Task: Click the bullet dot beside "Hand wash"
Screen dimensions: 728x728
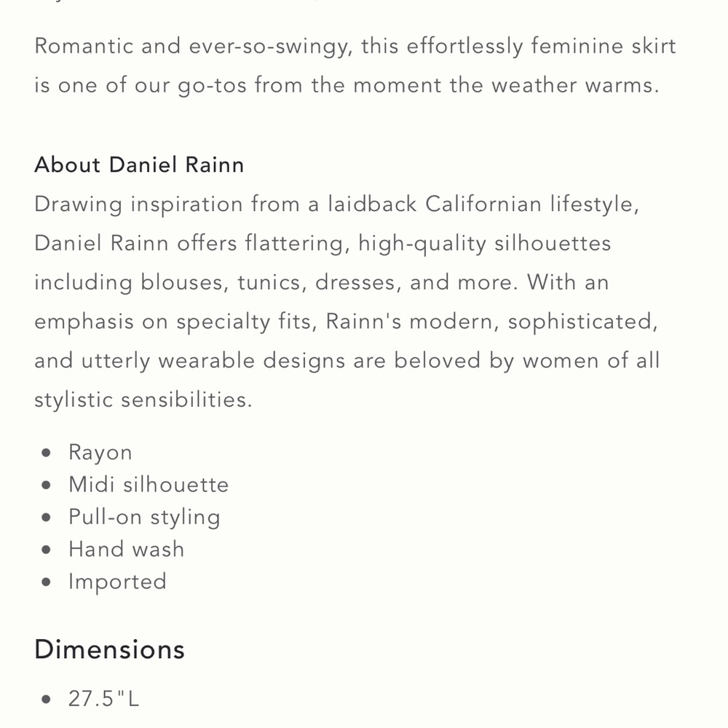Action: click(x=47, y=549)
